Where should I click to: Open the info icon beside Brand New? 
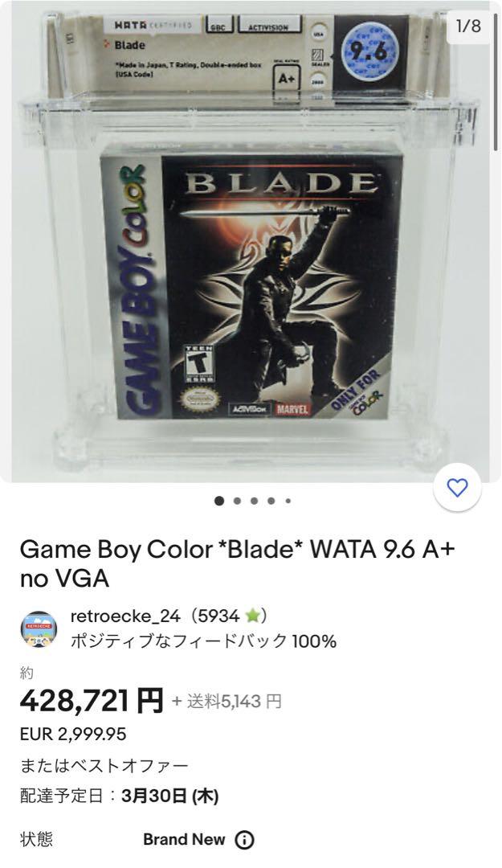click(x=245, y=840)
